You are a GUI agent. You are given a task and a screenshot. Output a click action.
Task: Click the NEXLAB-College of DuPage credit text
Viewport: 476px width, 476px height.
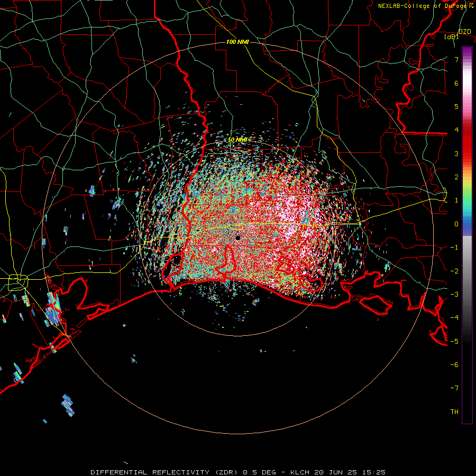[426, 6]
